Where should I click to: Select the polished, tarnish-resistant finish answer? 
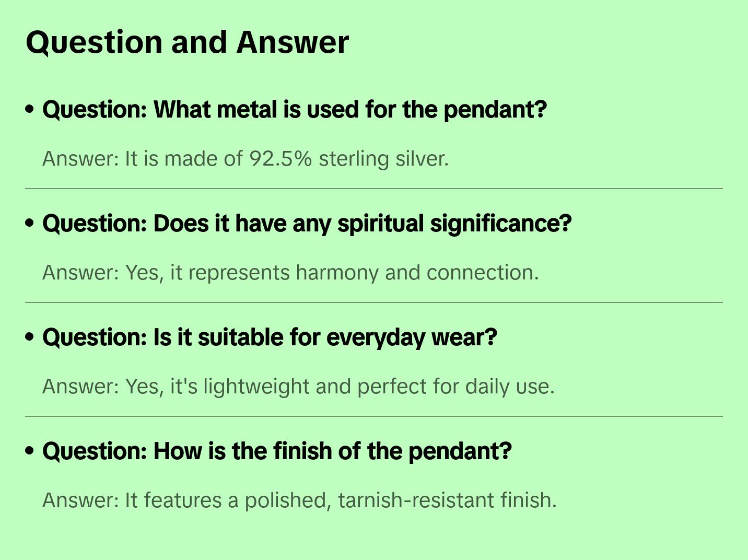(299, 500)
